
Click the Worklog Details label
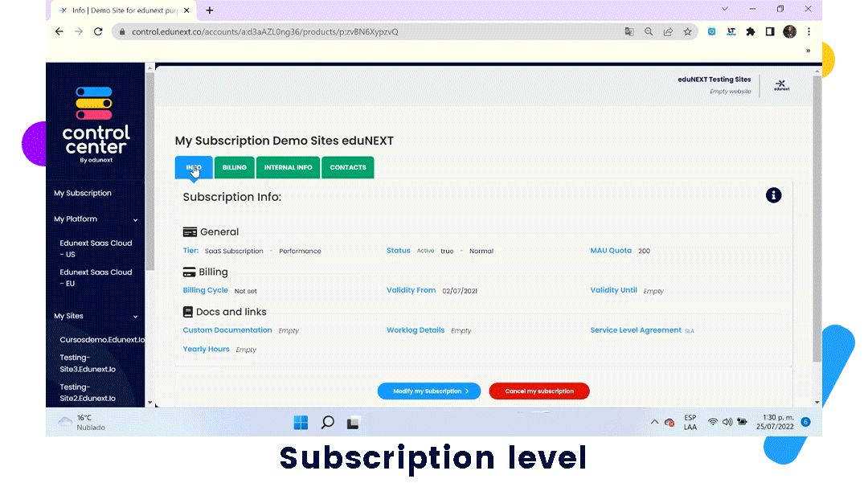pos(416,330)
